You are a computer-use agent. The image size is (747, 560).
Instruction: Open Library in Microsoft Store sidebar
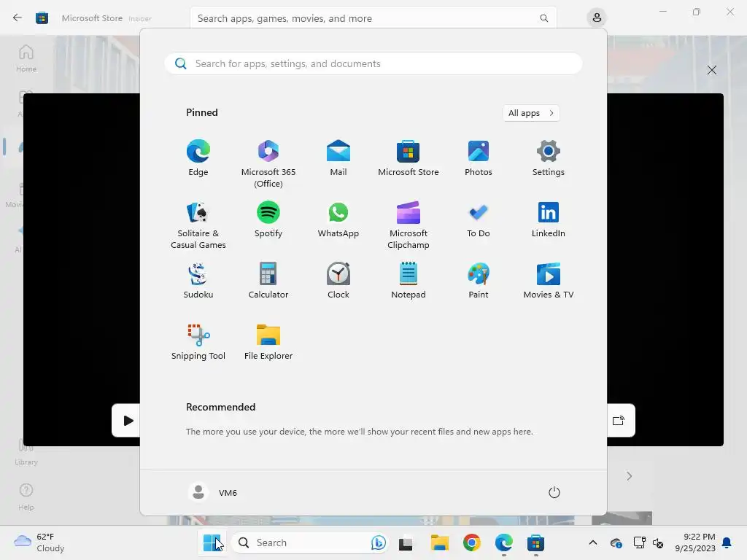pyautogui.click(x=26, y=452)
